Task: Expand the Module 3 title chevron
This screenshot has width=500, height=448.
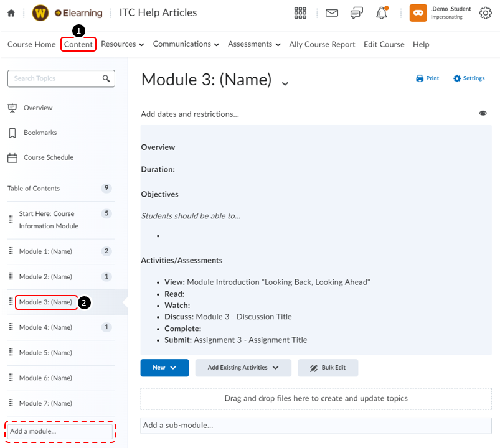Action: coord(285,83)
